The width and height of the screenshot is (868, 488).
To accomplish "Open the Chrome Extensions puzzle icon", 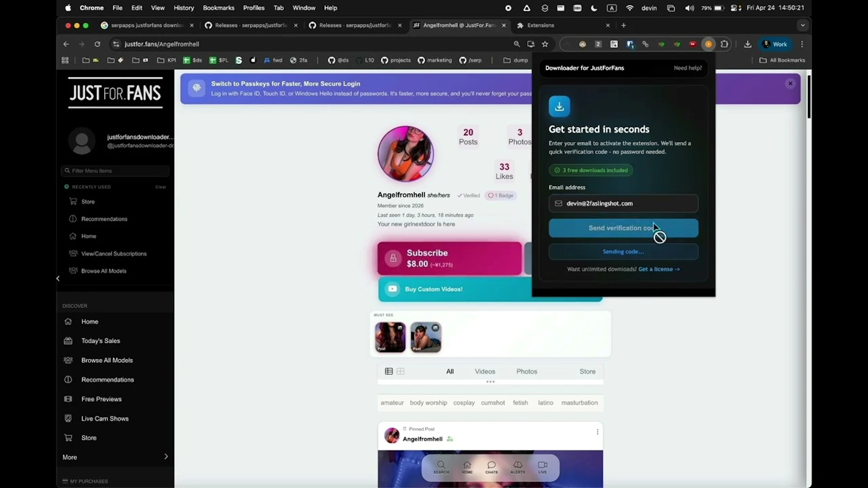I will click(724, 44).
